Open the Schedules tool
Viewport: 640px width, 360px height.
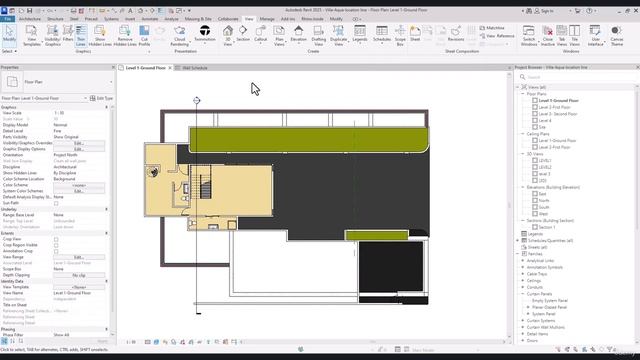pos(382,34)
